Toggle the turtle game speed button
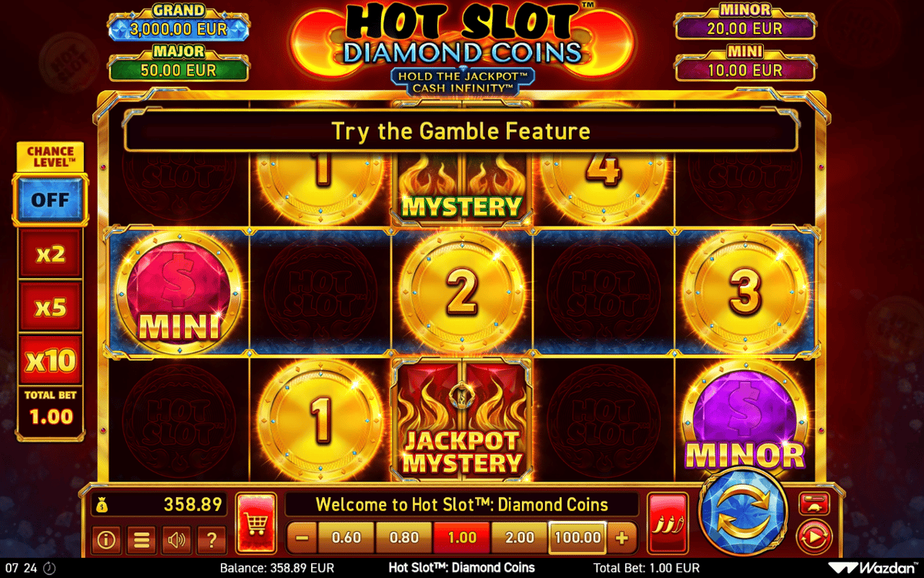 (x=814, y=502)
